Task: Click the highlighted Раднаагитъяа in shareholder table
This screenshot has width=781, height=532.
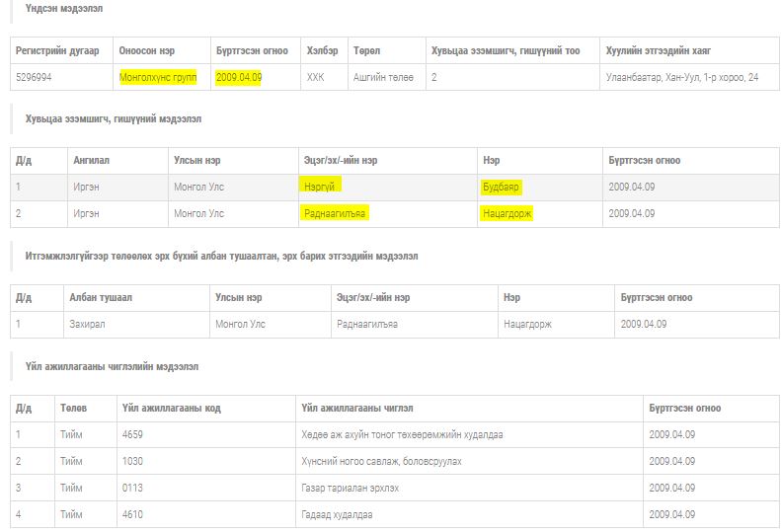Action: [337, 213]
